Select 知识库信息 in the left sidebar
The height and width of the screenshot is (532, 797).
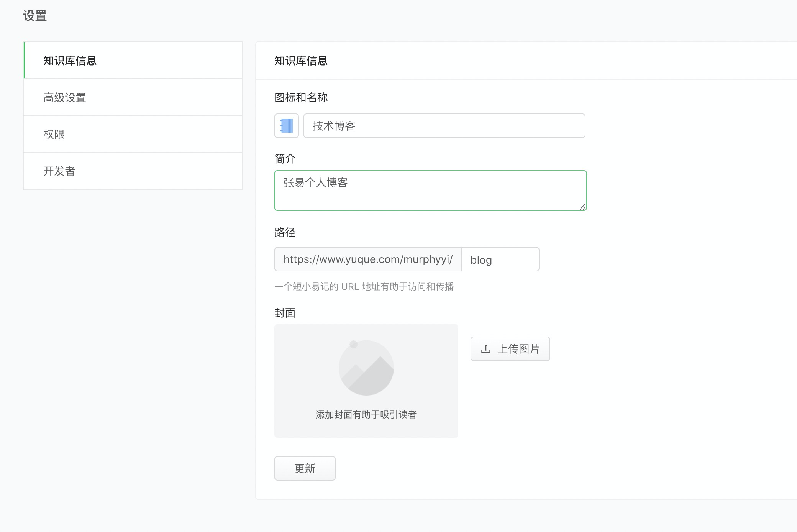click(70, 61)
